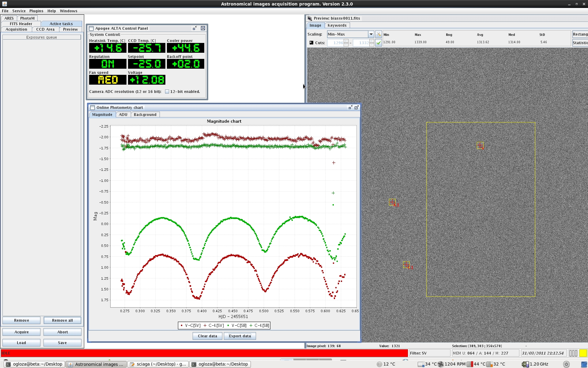Open the sciaga gedit window in taskbar
Viewport: 588px width, 368px height.
point(158,364)
